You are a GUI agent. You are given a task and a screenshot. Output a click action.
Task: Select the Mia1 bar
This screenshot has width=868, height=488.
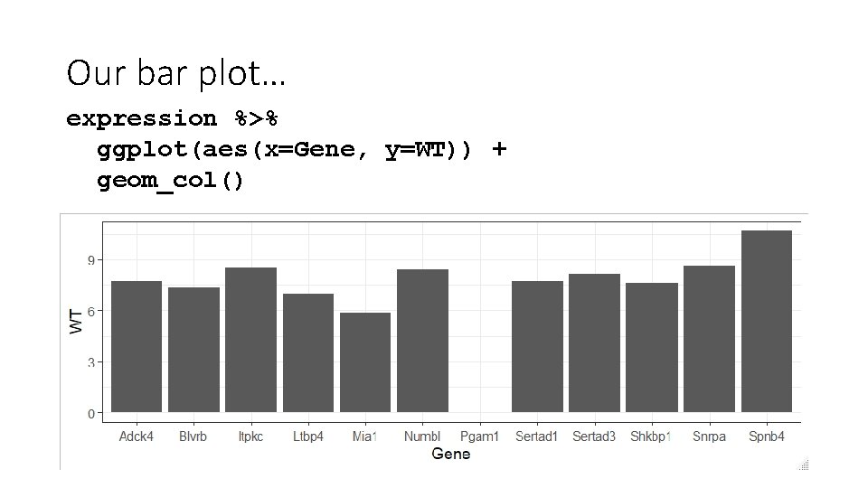(365, 361)
